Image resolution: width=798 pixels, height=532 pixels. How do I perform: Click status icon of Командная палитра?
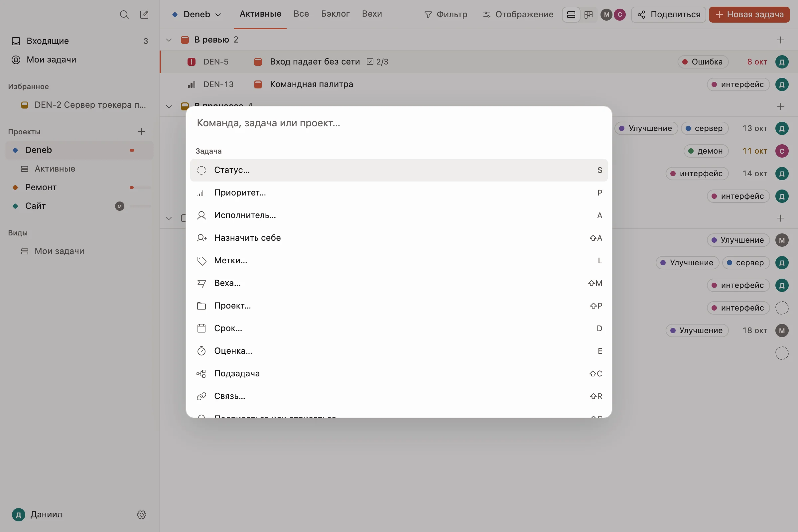coord(258,84)
